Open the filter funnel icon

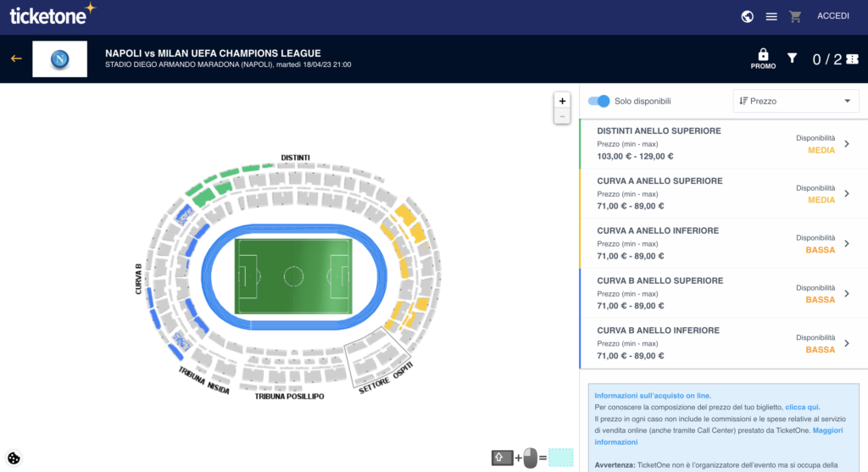pyautogui.click(x=793, y=58)
